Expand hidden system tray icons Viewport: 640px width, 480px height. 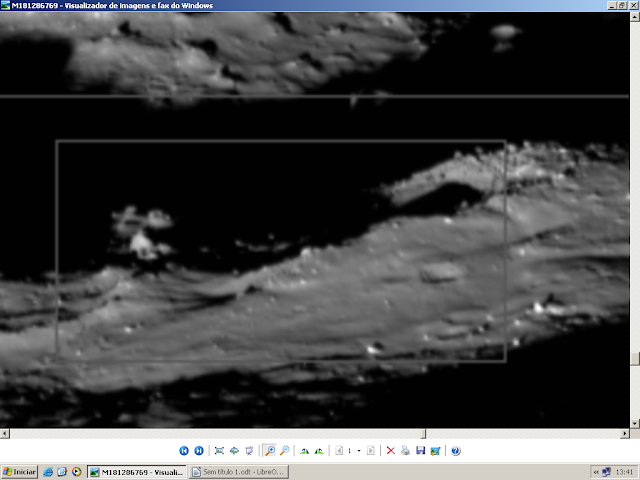596,472
